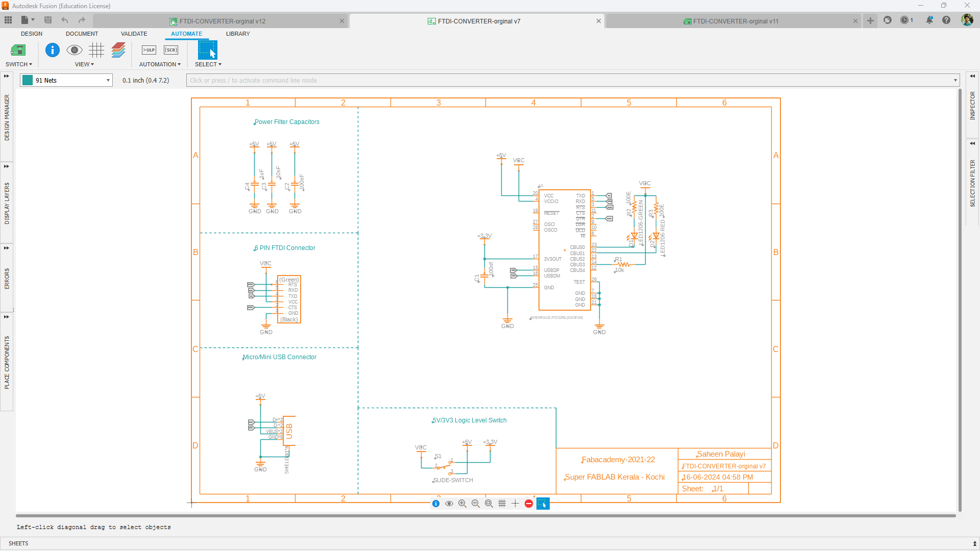Screen dimensions: 980x551
Task: Switch to the DOCUMENT ribbon tab
Action: [82, 34]
